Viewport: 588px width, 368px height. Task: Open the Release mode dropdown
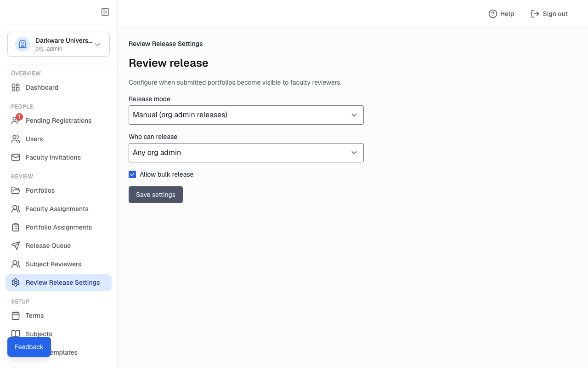tap(246, 115)
